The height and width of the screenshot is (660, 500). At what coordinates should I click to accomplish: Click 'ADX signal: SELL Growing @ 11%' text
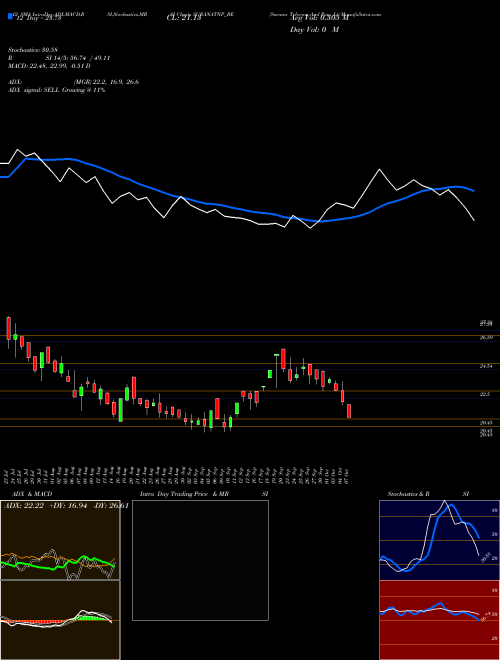pyautogui.click(x=56, y=90)
